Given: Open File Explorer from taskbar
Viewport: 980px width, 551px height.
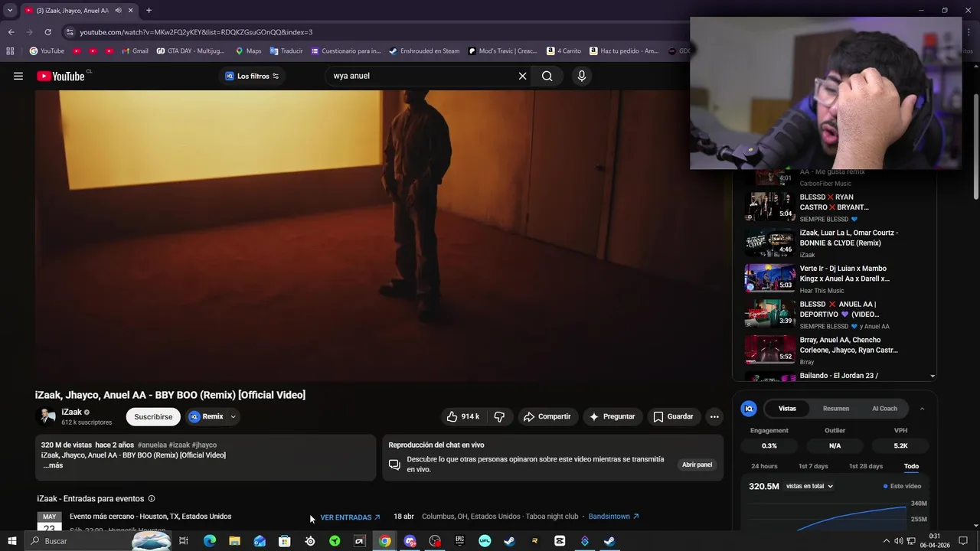Looking at the screenshot, I should [234, 541].
